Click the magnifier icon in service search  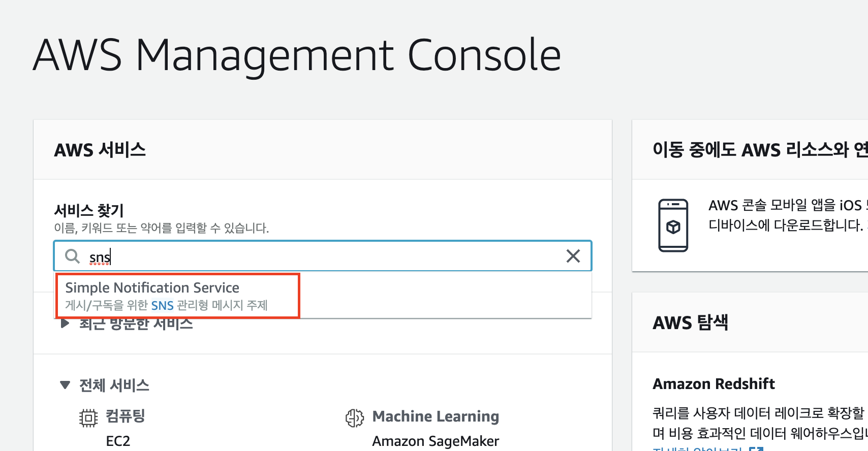(73, 256)
